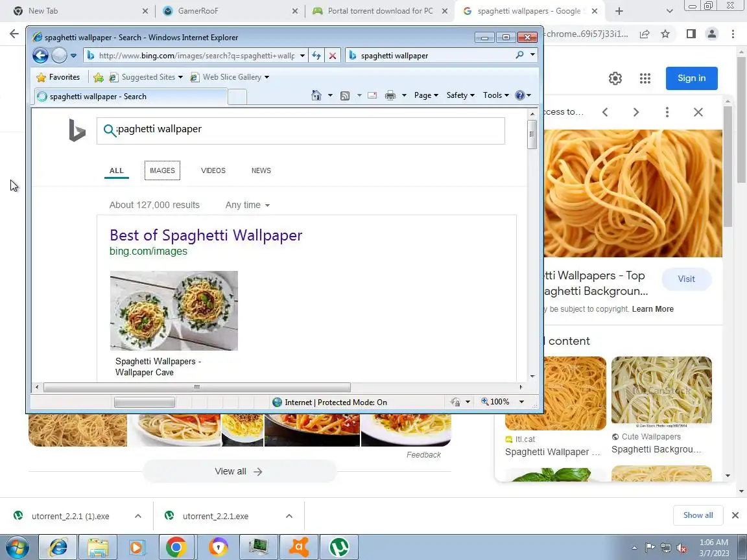Launch uTorrent from the taskbar

338,547
